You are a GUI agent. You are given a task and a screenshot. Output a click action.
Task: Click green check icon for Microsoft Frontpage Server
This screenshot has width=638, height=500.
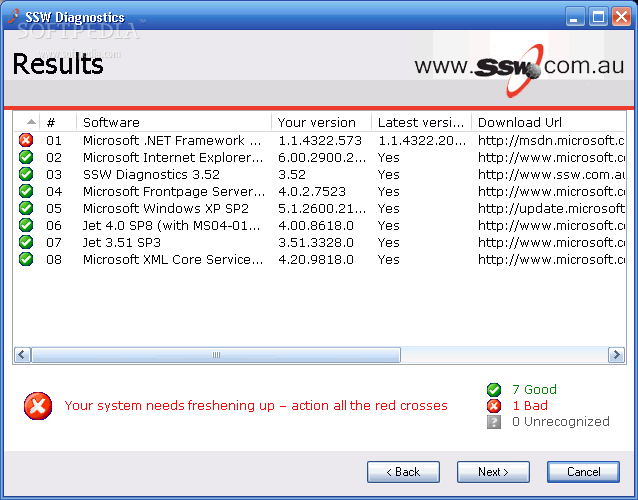(x=26, y=191)
